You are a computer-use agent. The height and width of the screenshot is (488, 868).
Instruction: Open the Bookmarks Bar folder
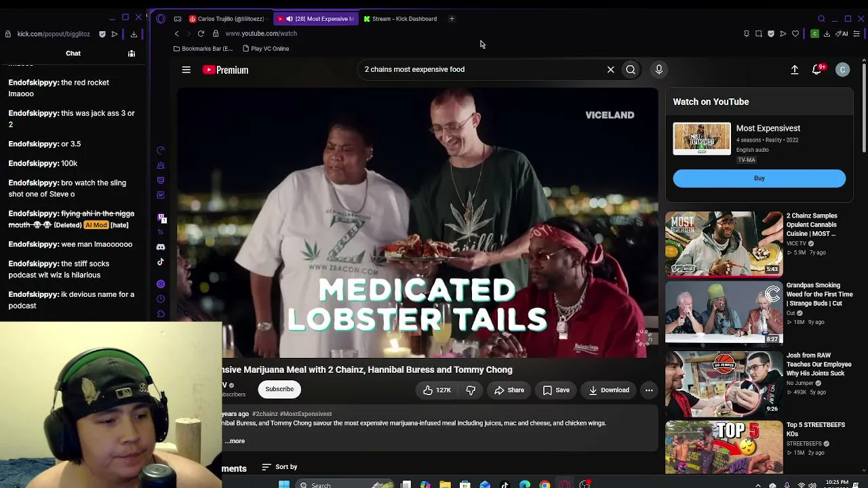(x=203, y=49)
